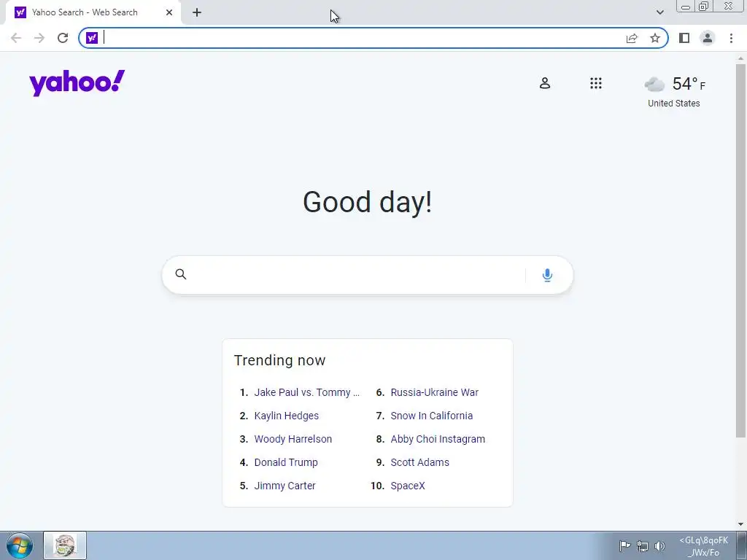Open the Chrome profile avatar
The width and height of the screenshot is (747, 560).
click(708, 38)
